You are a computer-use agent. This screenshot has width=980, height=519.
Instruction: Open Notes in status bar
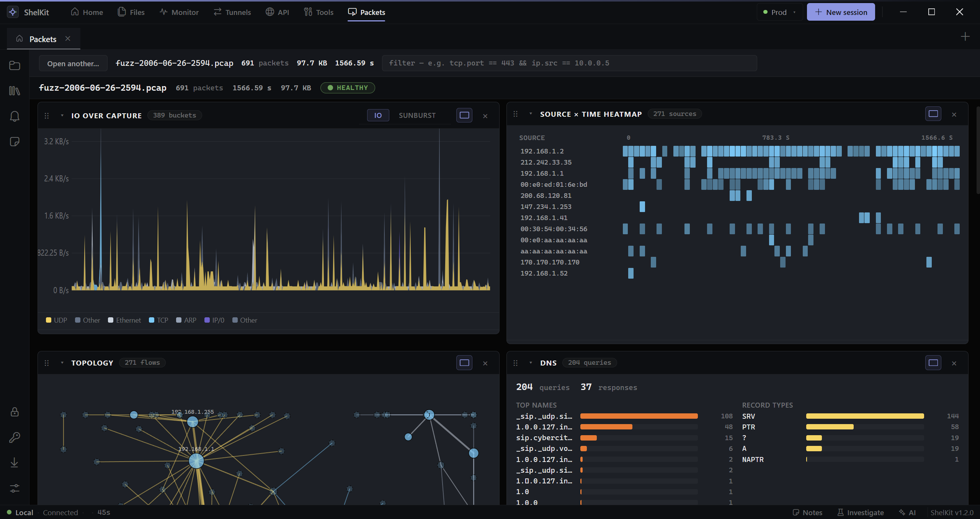tap(807, 512)
